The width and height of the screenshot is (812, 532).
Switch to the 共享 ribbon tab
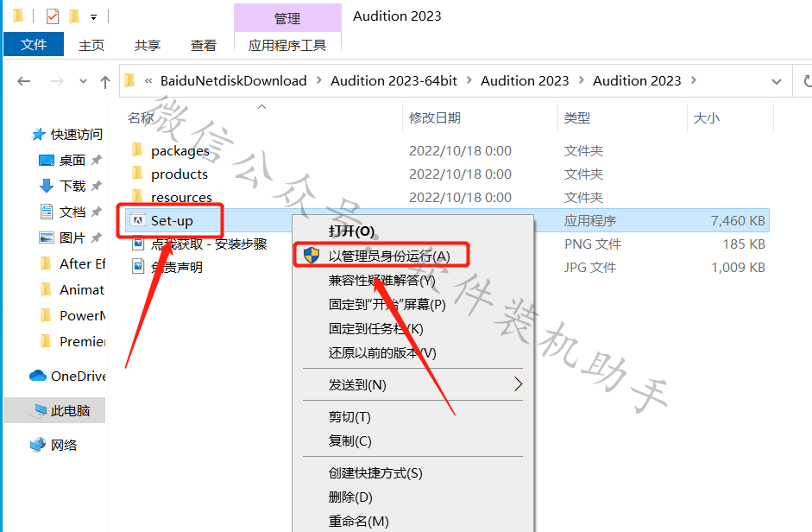pyautogui.click(x=147, y=46)
